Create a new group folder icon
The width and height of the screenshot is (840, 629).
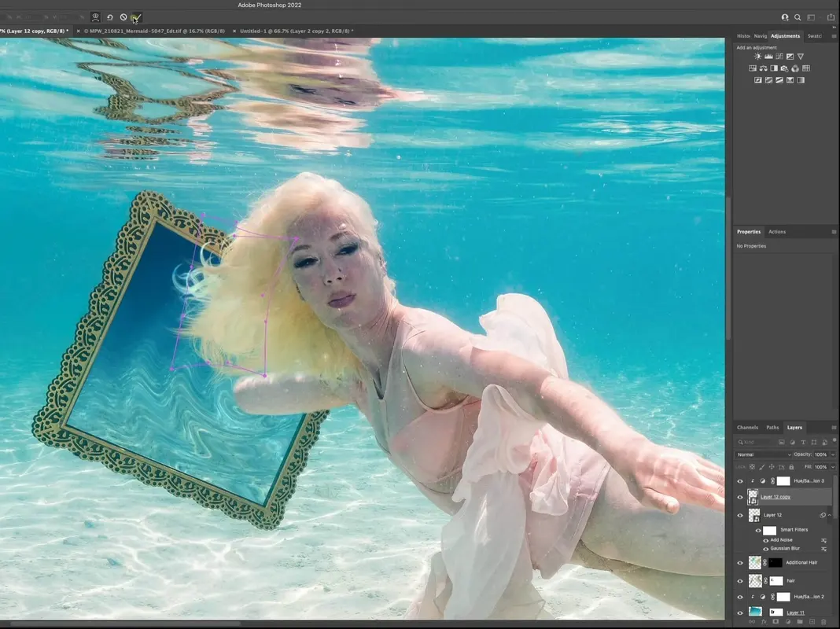tap(800, 621)
